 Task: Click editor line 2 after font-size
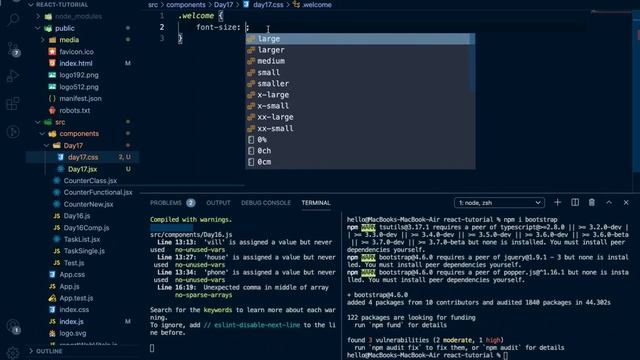coord(247,27)
